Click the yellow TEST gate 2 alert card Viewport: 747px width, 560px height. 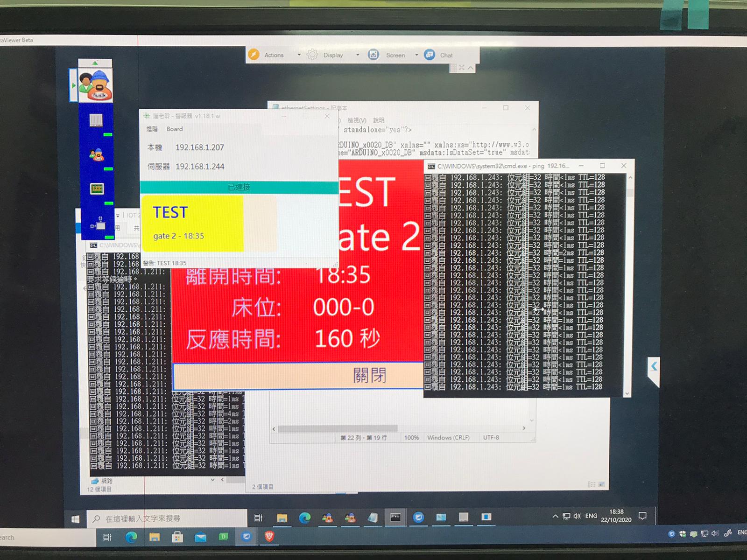[x=192, y=224]
